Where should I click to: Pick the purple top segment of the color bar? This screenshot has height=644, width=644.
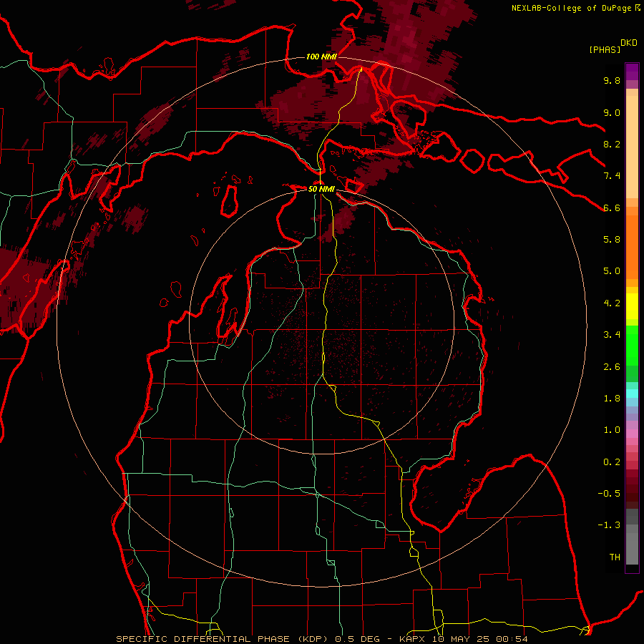pyautogui.click(x=632, y=72)
